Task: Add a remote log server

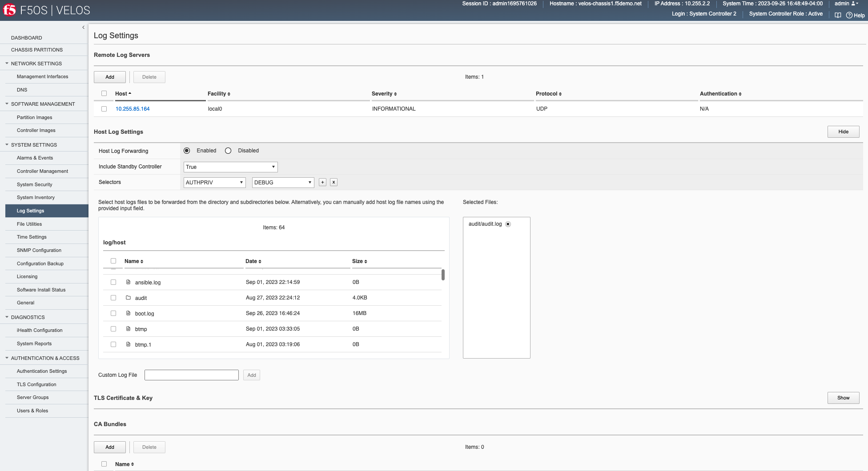Action: (110, 77)
